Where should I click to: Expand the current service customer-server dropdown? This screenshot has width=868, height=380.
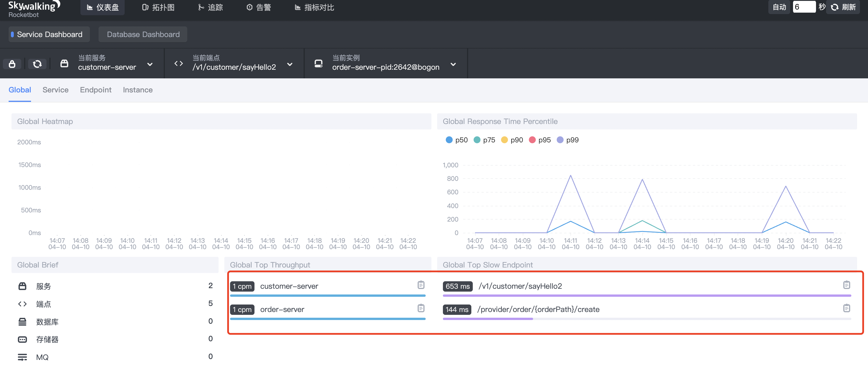(x=150, y=64)
